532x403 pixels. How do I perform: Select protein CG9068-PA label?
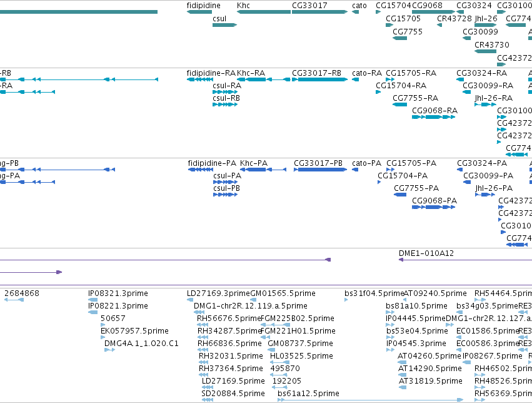tap(434, 201)
